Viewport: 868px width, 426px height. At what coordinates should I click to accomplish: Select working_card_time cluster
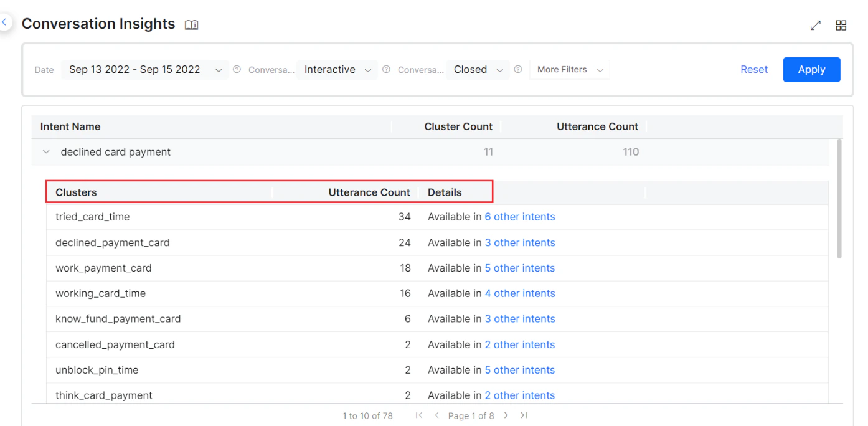point(100,293)
